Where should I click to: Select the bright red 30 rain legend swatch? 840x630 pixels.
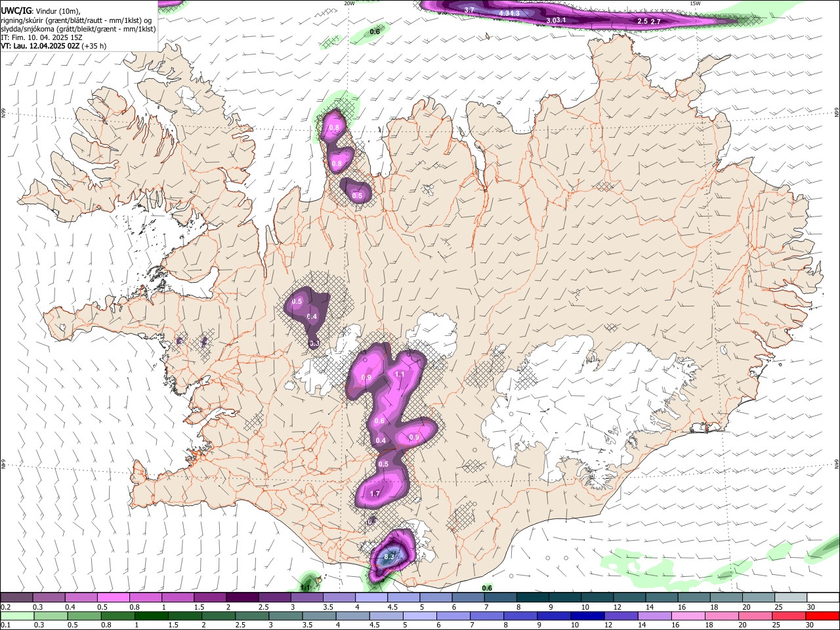(x=823, y=616)
